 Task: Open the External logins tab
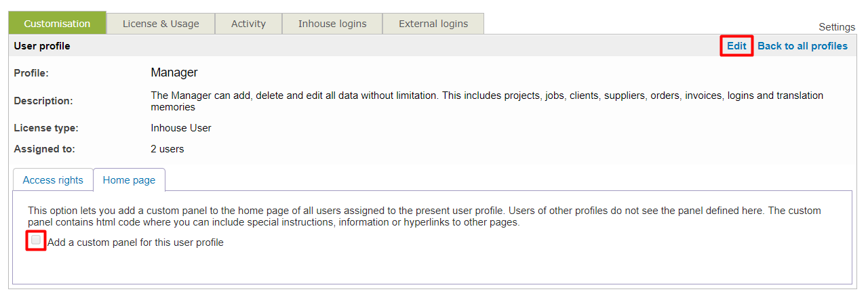coord(433,24)
